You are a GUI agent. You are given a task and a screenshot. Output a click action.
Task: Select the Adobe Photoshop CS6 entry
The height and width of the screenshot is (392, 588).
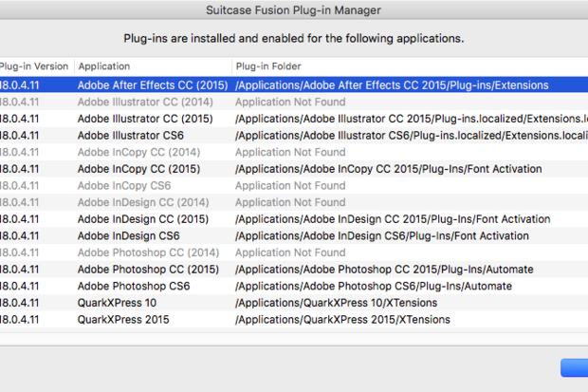tap(134, 286)
